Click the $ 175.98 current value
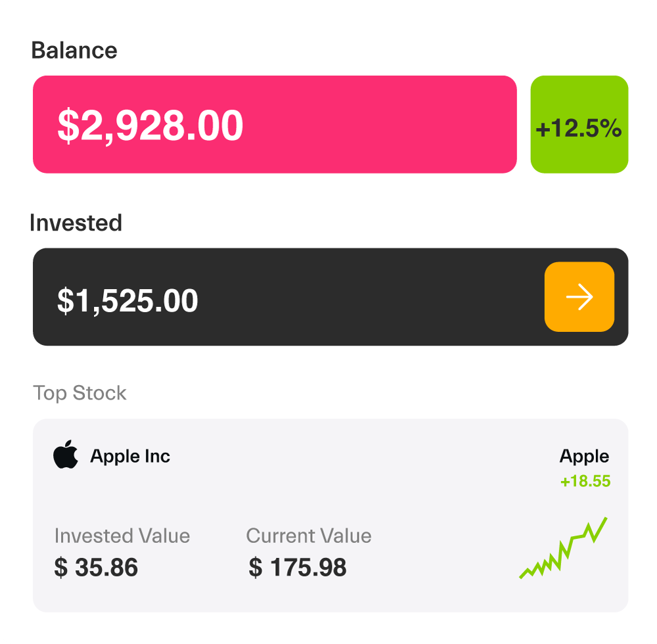 (x=298, y=567)
